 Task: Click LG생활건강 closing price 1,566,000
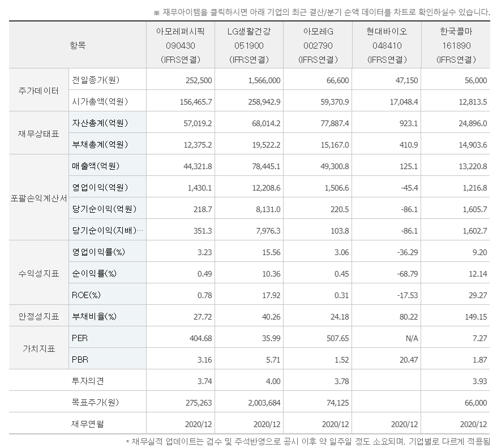pos(264,80)
